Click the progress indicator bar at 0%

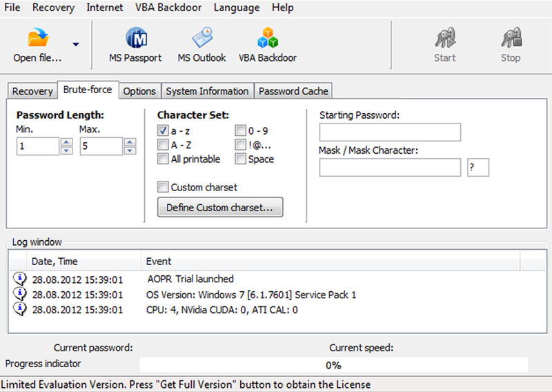pos(334,365)
